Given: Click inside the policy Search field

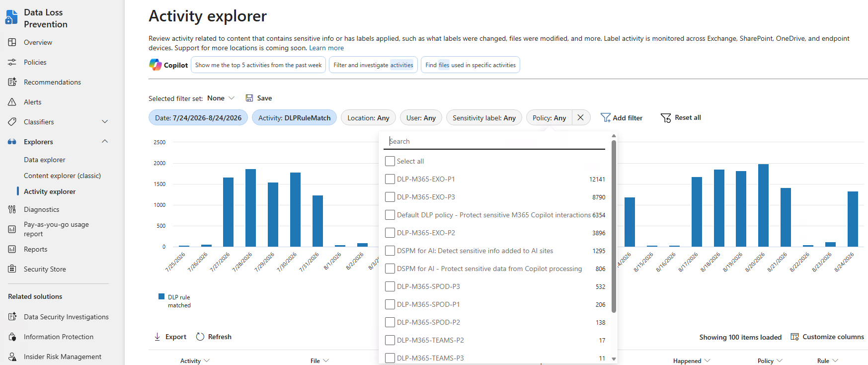Looking at the screenshot, I should click(x=494, y=141).
